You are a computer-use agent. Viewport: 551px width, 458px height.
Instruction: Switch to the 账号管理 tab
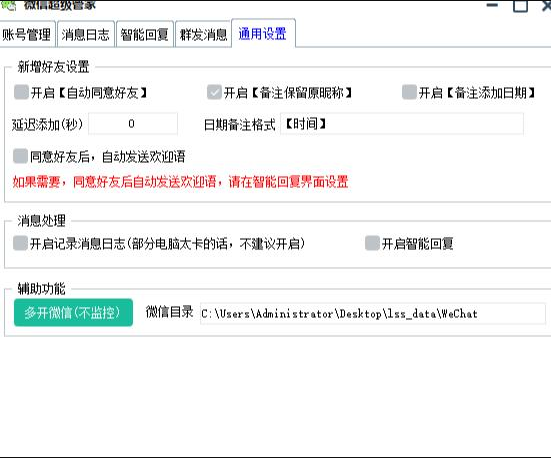[x=27, y=34]
